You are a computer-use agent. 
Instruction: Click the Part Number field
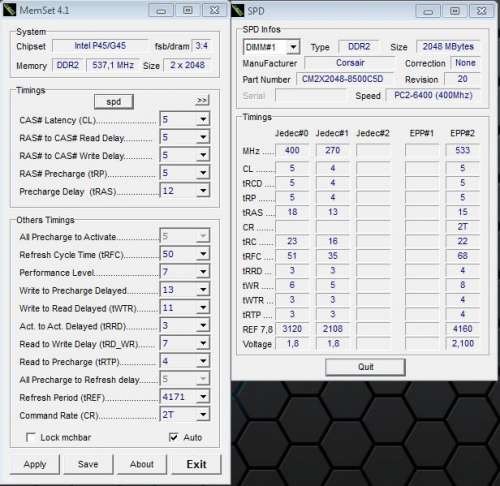coord(344,79)
